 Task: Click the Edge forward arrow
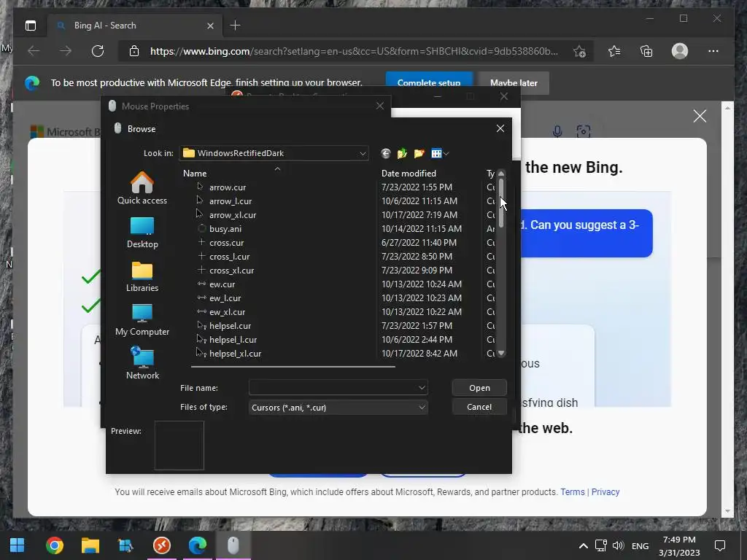(x=66, y=51)
